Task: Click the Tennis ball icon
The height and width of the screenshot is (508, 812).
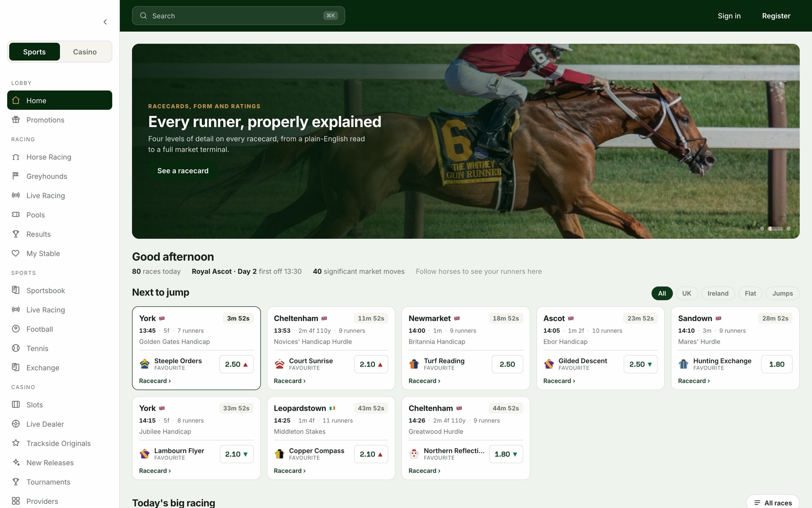Action: point(16,348)
